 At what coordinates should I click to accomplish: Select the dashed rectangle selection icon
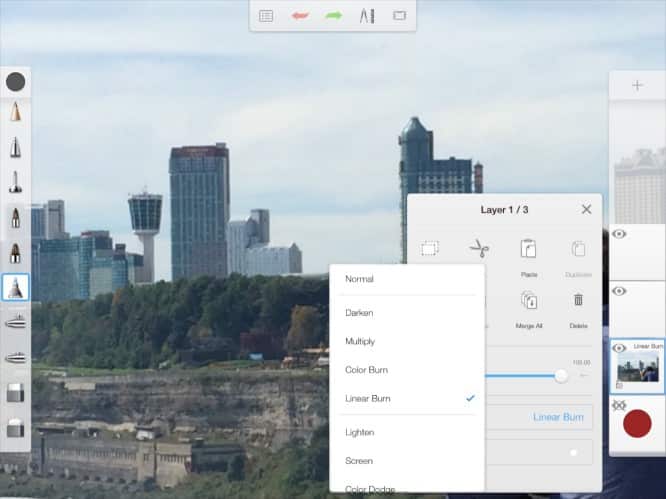tap(430, 248)
